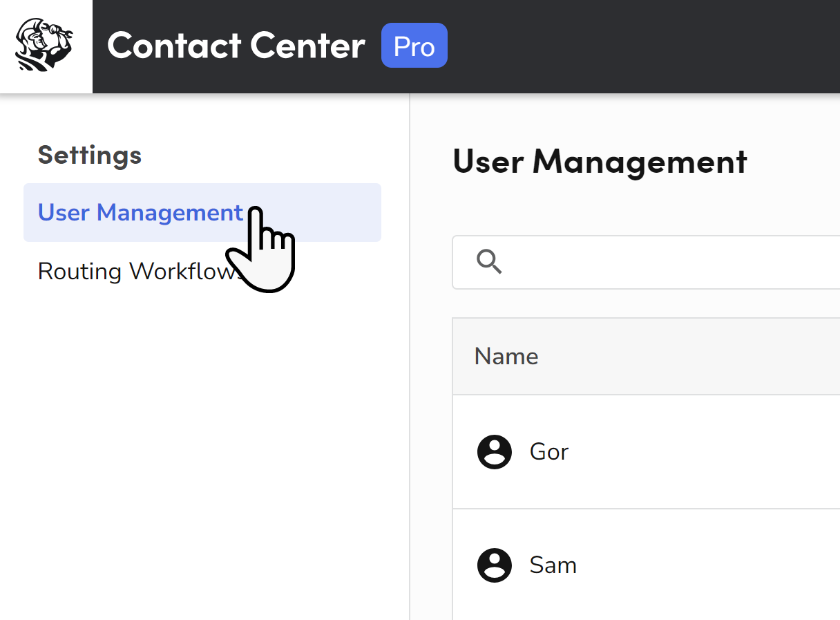Open Routing Workflows in the settings sidebar
Screen dimensions: 840x620
(140, 271)
